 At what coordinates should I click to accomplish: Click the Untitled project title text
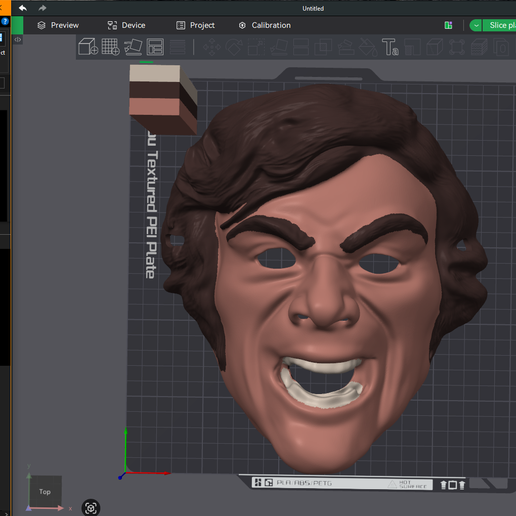(x=313, y=8)
